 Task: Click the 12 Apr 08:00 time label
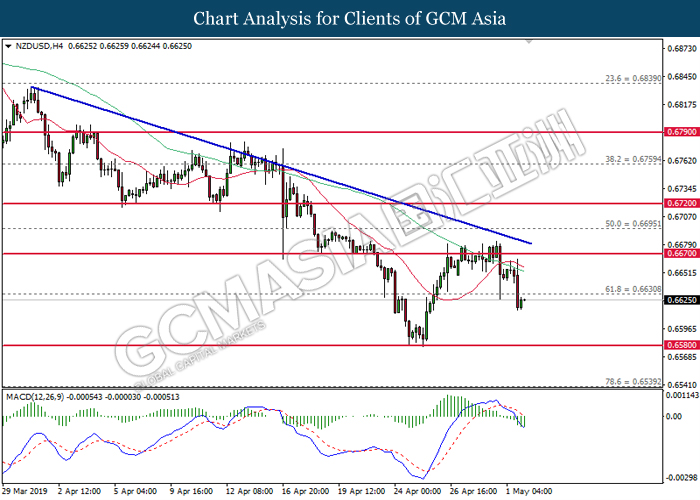[x=250, y=492]
